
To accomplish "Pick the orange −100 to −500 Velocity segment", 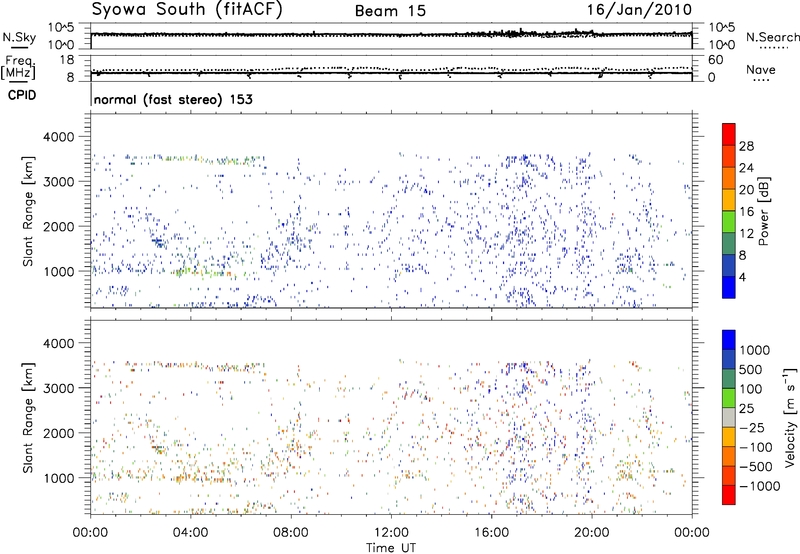I will [729, 457].
